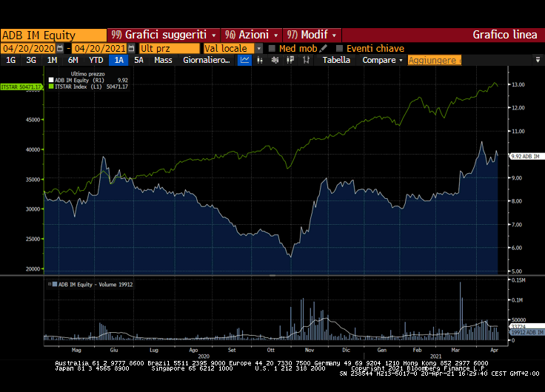The image size is (545, 392).
Task: Click the line chart type icon
Action: click(x=244, y=60)
